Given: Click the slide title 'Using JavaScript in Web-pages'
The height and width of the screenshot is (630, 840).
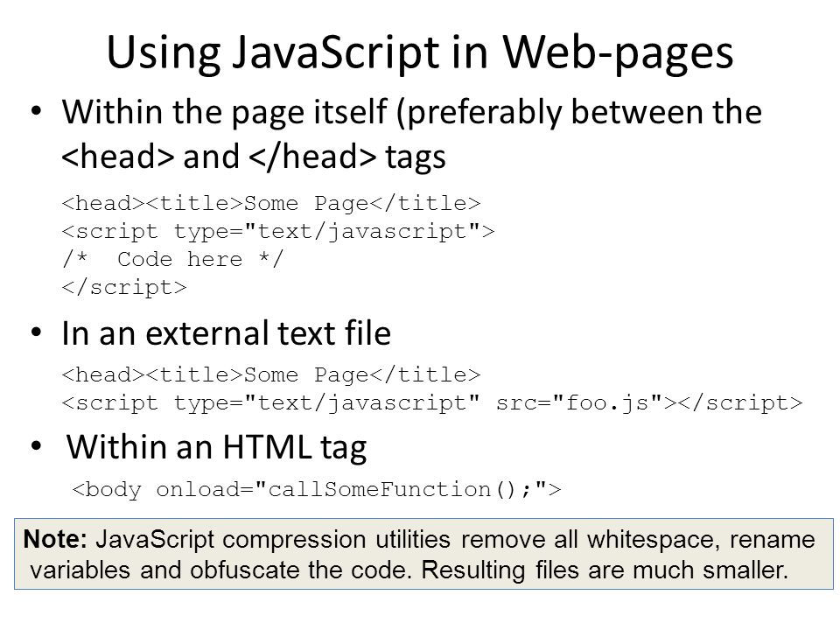Looking at the screenshot, I should (419, 54).
